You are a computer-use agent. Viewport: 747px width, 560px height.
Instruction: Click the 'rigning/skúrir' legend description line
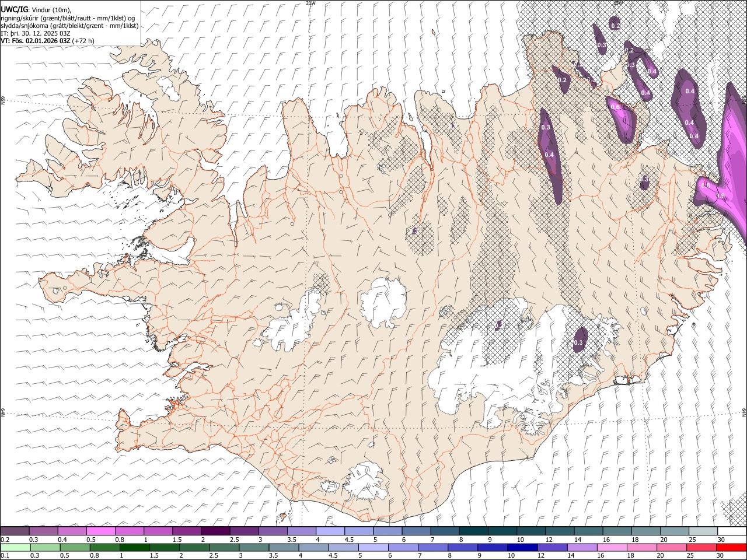click(68, 18)
